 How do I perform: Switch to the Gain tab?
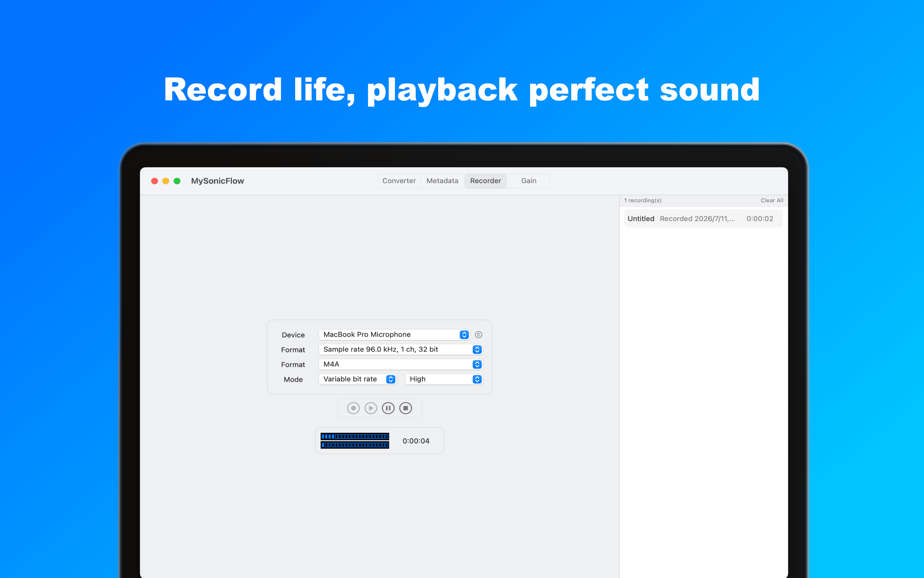529,181
